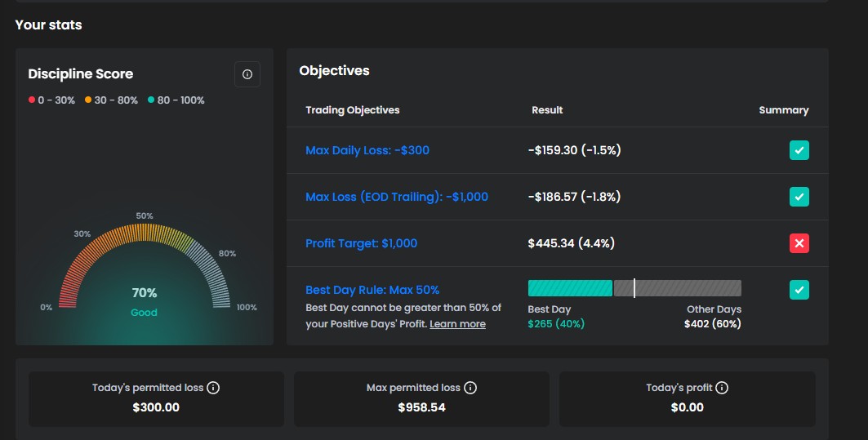The width and height of the screenshot is (868, 440).
Task: Click info icon beside Max permitted loss
Action: coord(470,388)
